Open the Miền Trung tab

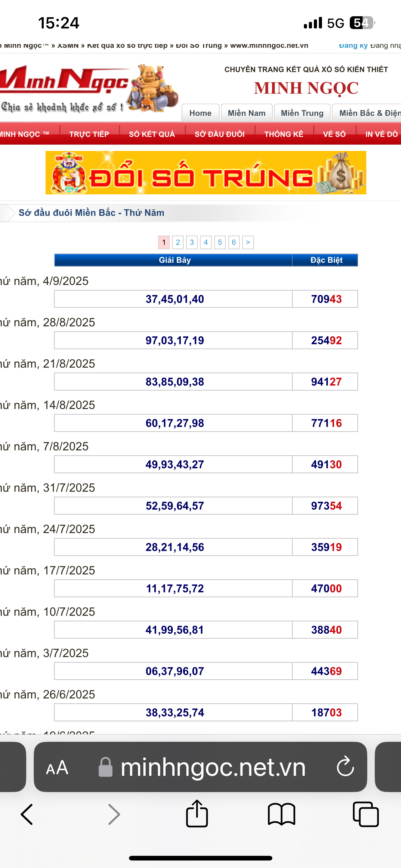tap(302, 113)
